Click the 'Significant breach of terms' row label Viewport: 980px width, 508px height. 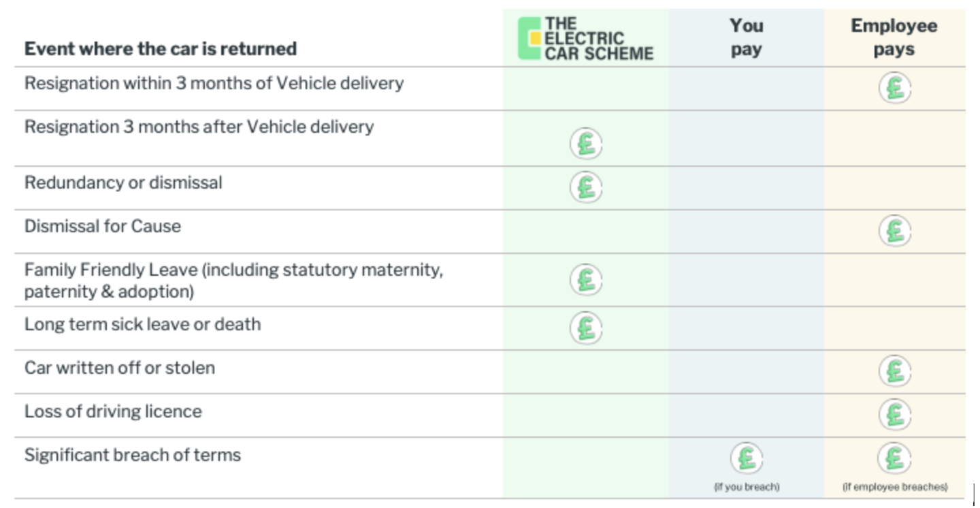(x=133, y=455)
